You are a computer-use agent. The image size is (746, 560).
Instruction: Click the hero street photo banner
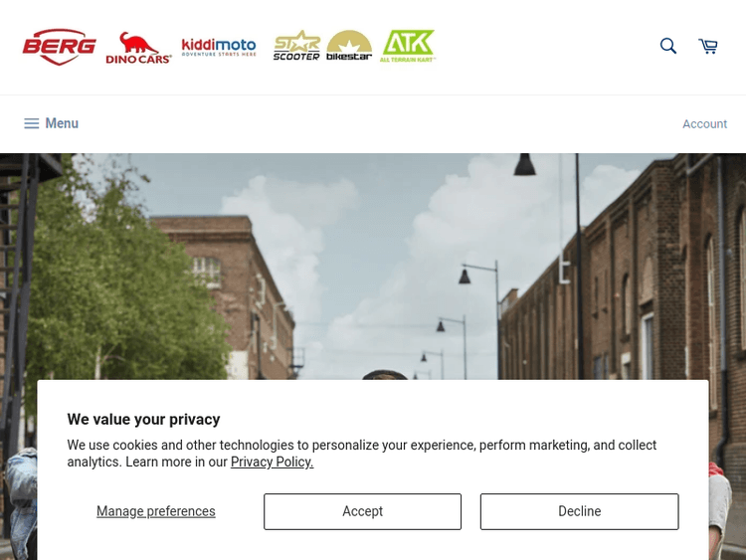click(373, 267)
